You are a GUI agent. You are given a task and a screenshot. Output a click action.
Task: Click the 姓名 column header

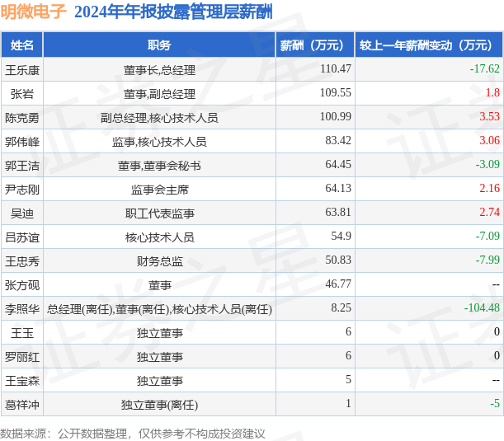coord(21,45)
